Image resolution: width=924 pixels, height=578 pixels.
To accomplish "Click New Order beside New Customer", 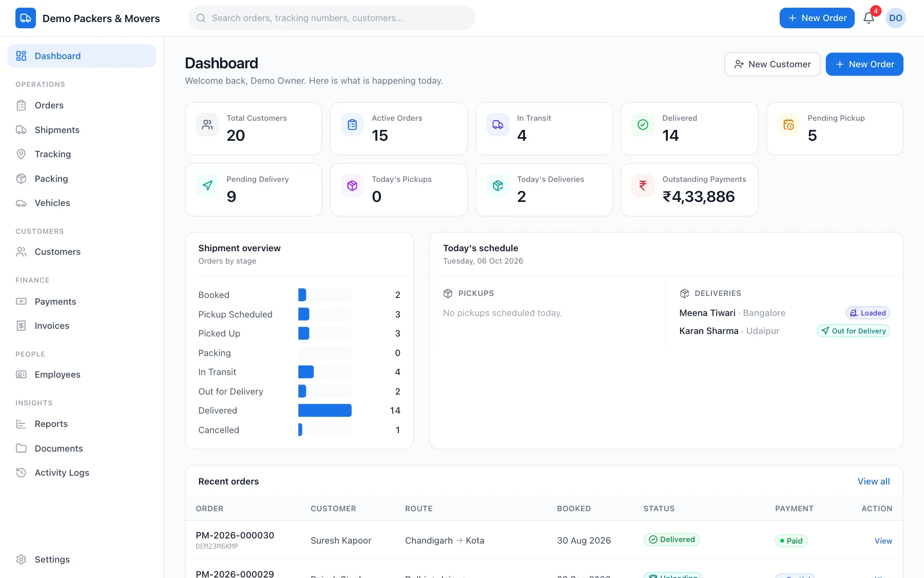I will coord(864,64).
